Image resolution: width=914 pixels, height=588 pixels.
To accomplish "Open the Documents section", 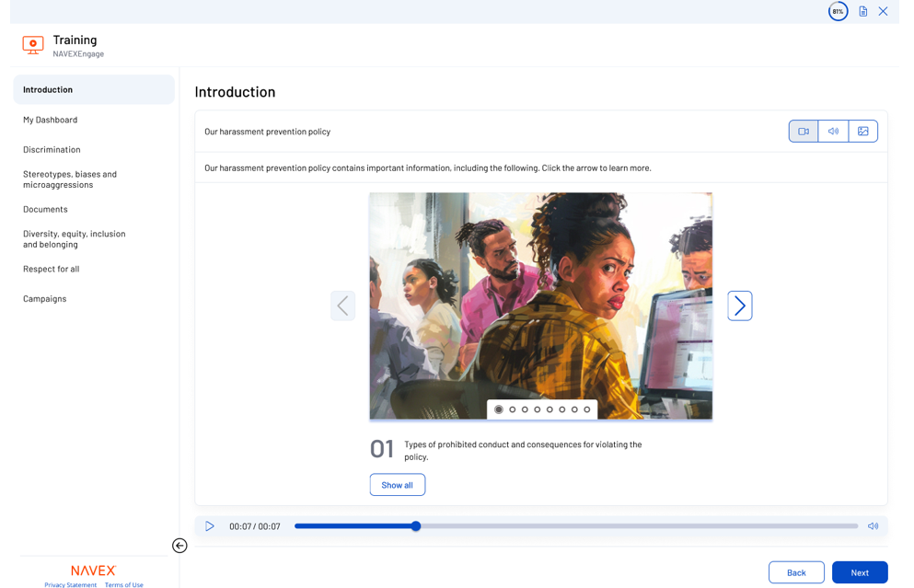I will tap(45, 209).
